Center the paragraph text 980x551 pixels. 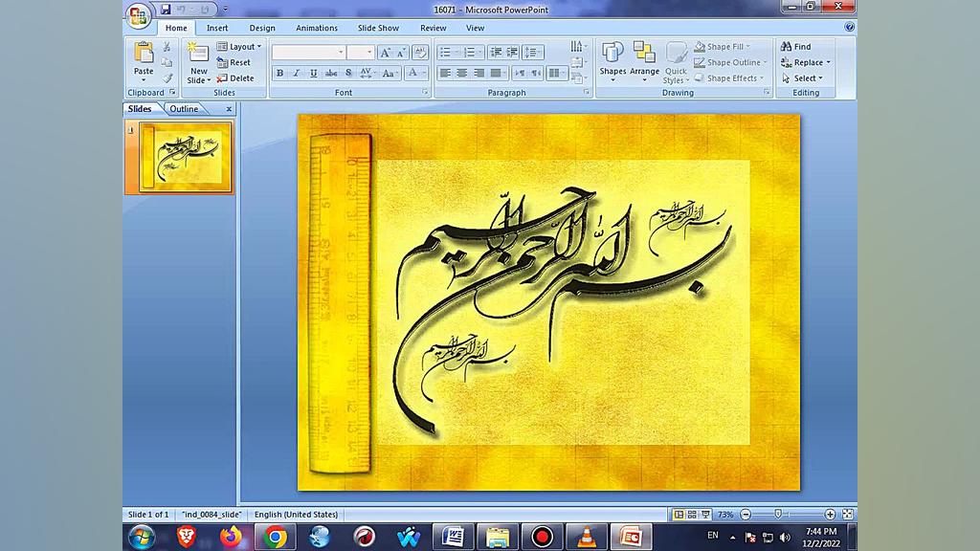[462, 73]
